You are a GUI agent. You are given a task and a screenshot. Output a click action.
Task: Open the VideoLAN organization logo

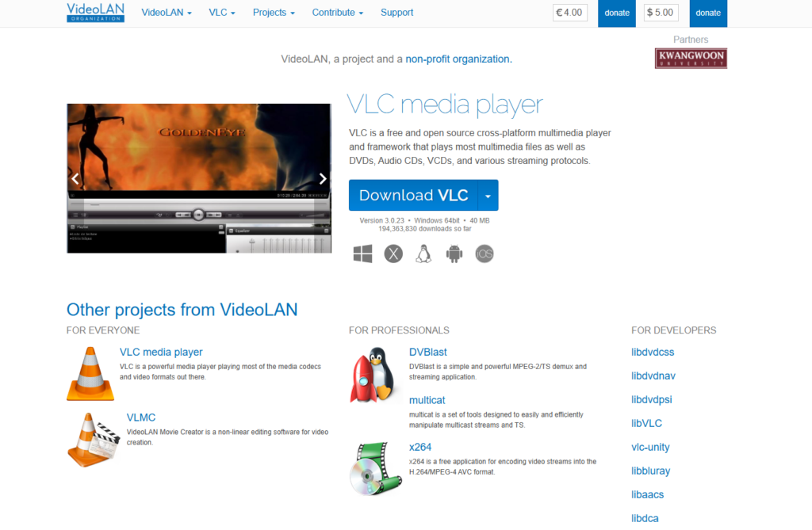(95, 13)
